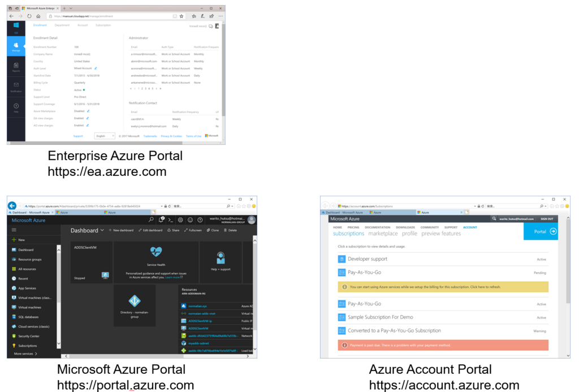
Task: Click feedback smiley in Azure Portal top bar
Action: (190, 220)
